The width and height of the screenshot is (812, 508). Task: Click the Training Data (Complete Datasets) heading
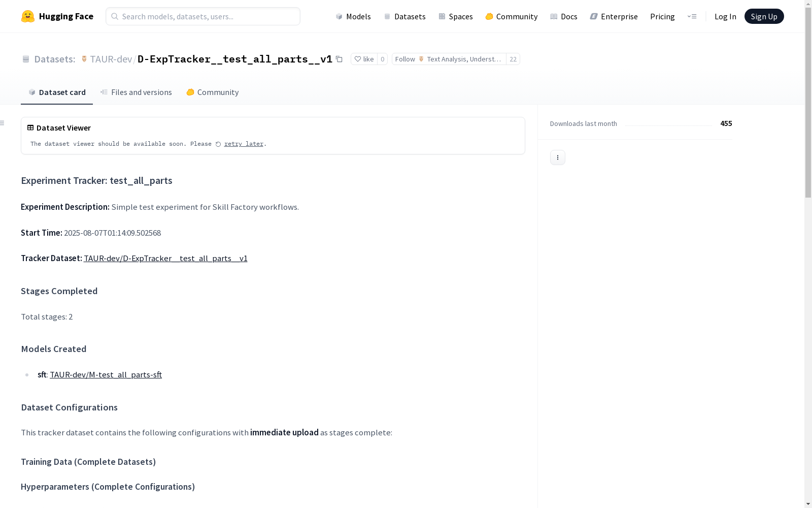point(88,461)
